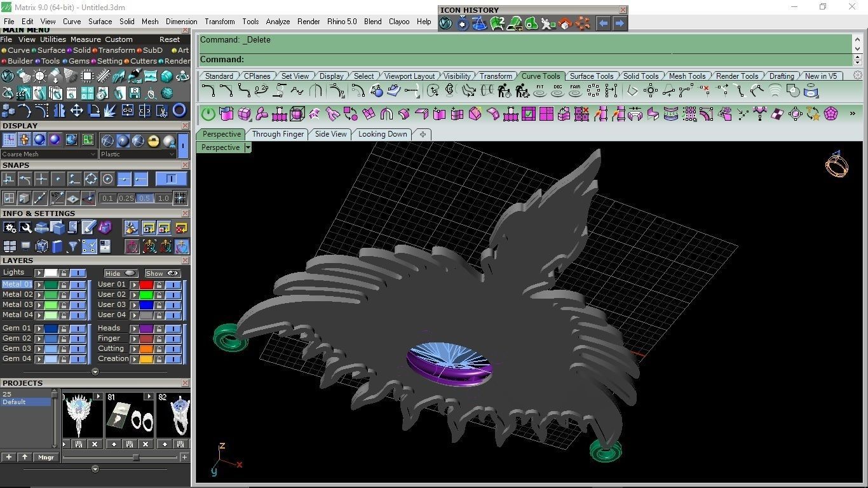Toggle the End object snap
The height and width of the screenshot is (488, 868).
pos(141,179)
